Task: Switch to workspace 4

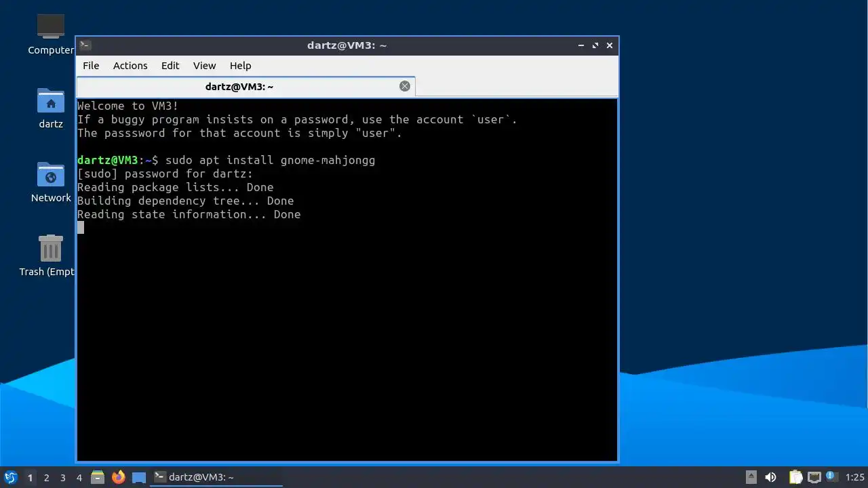Action: [79, 478]
